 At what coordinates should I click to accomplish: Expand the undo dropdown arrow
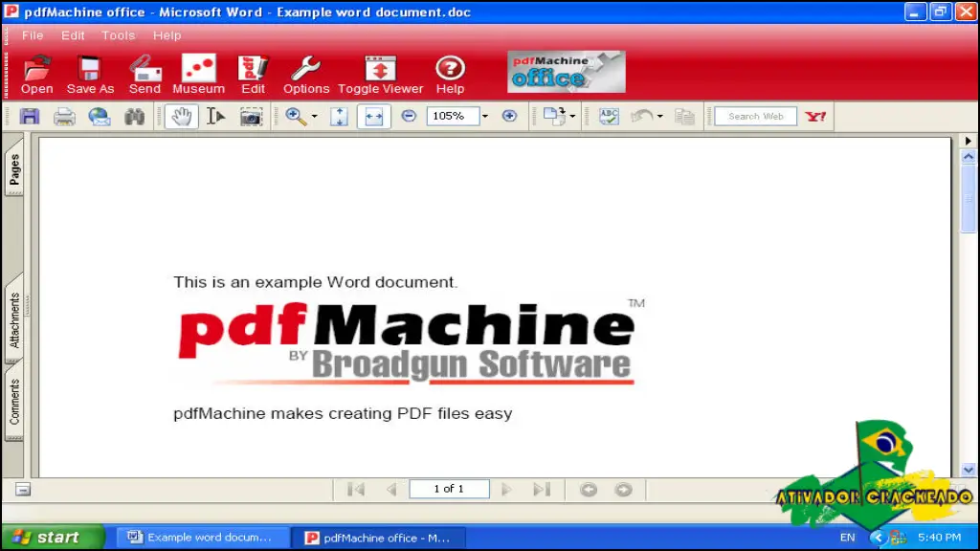(660, 116)
